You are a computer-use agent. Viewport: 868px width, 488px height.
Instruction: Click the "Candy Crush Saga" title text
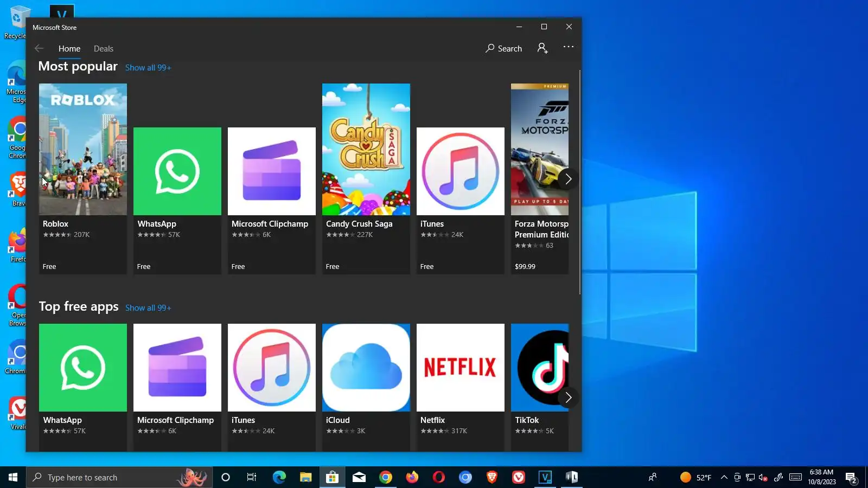click(359, 224)
